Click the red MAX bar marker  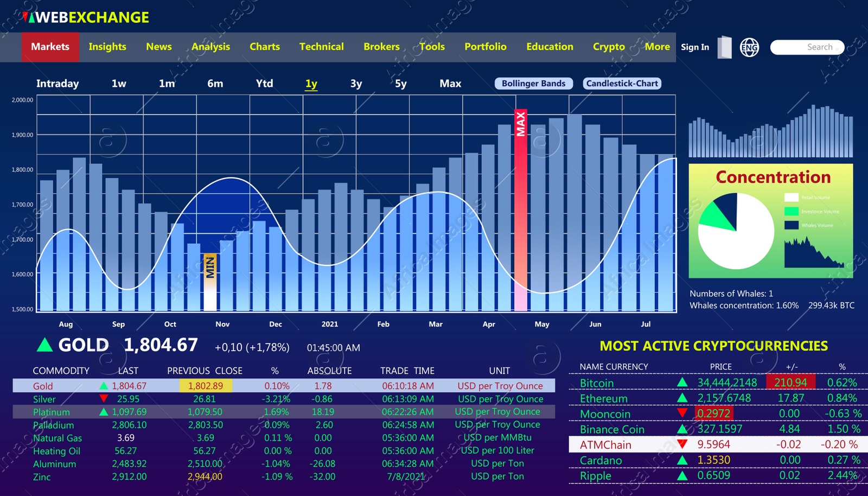(521, 210)
